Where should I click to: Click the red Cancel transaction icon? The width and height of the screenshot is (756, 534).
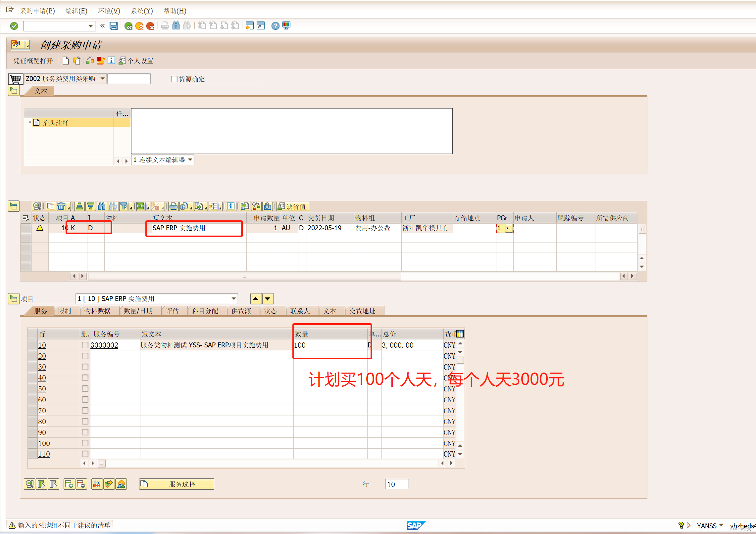click(150, 26)
